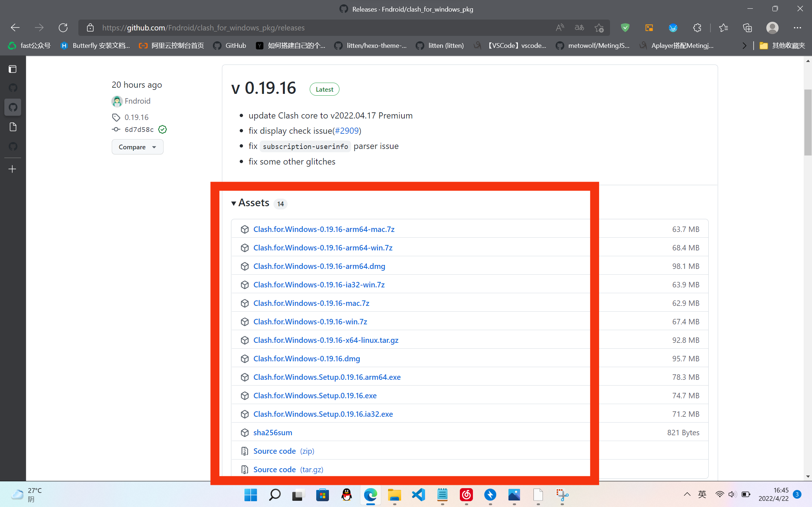The height and width of the screenshot is (507, 812).
Task: Click the translate page icon
Action: (x=579, y=28)
